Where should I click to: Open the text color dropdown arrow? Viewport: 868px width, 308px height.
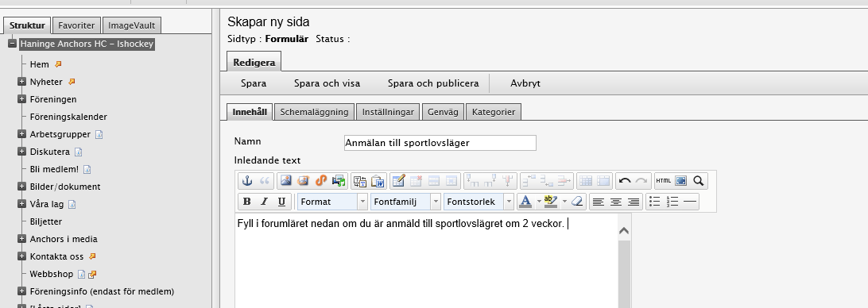[x=539, y=202]
